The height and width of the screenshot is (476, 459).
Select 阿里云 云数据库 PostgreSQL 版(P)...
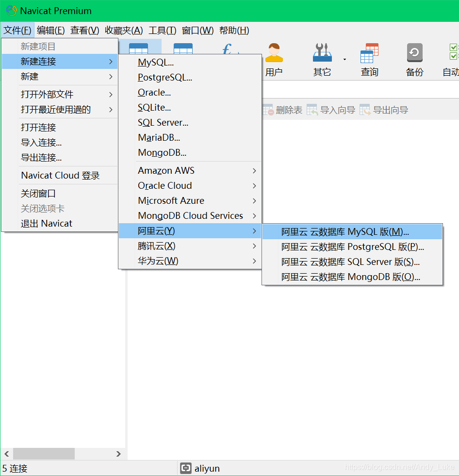pos(352,247)
